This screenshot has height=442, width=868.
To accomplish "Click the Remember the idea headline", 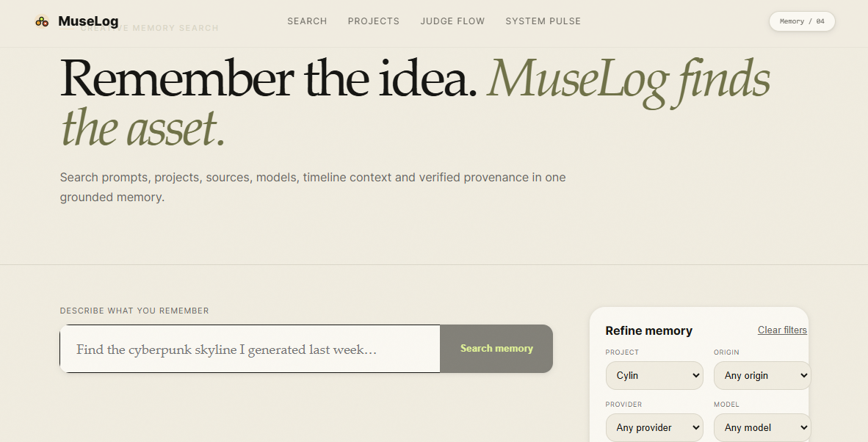I will pos(269,79).
